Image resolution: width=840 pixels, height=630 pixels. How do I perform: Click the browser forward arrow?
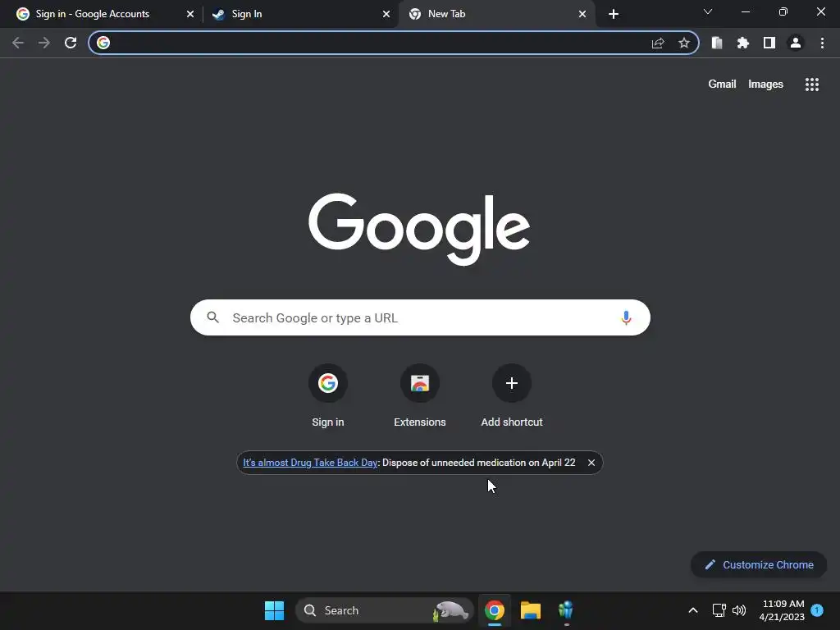click(x=44, y=43)
